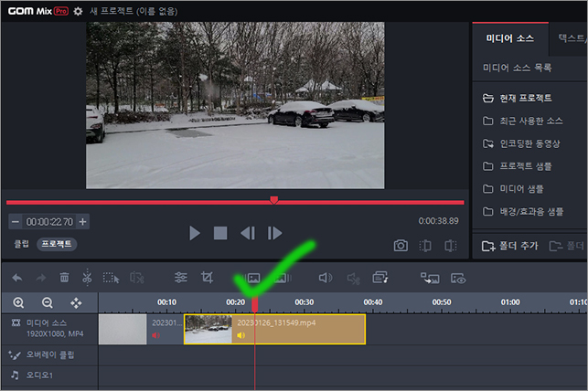Switch preview mode to 프로젝트
Image resolution: width=588 pixels, height=391 pixels.
click(x=57, y=244)
